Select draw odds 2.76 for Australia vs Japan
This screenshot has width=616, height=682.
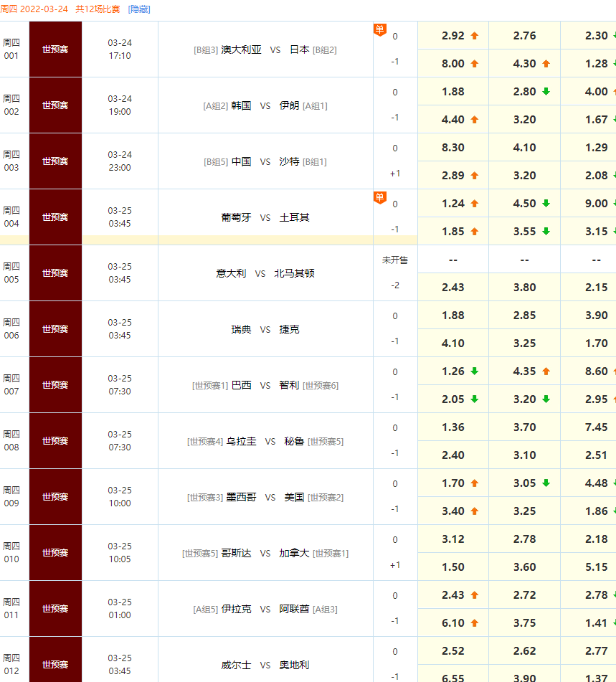click(523, 35)
